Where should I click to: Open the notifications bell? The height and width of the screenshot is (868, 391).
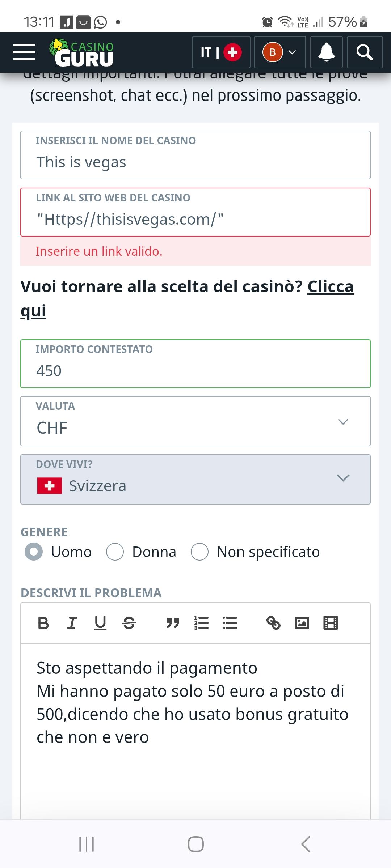pos(326,52)
